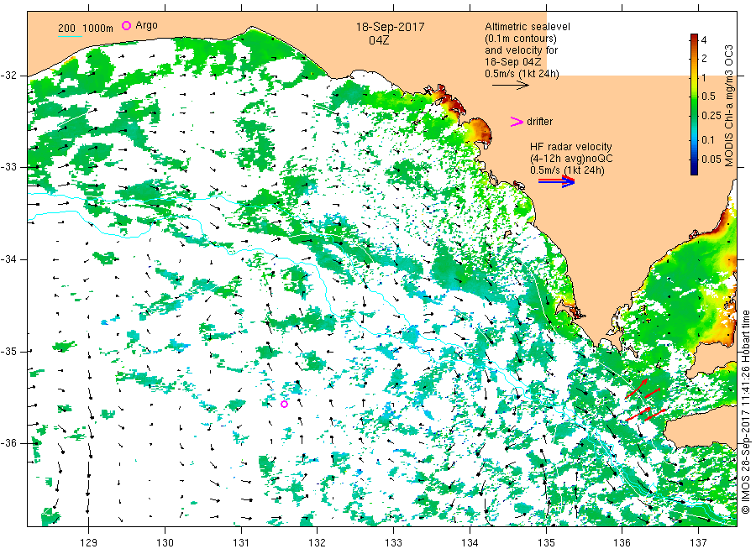
Task: Click the 'HF radar velocity' legend text
Action: tap(571, 146)
